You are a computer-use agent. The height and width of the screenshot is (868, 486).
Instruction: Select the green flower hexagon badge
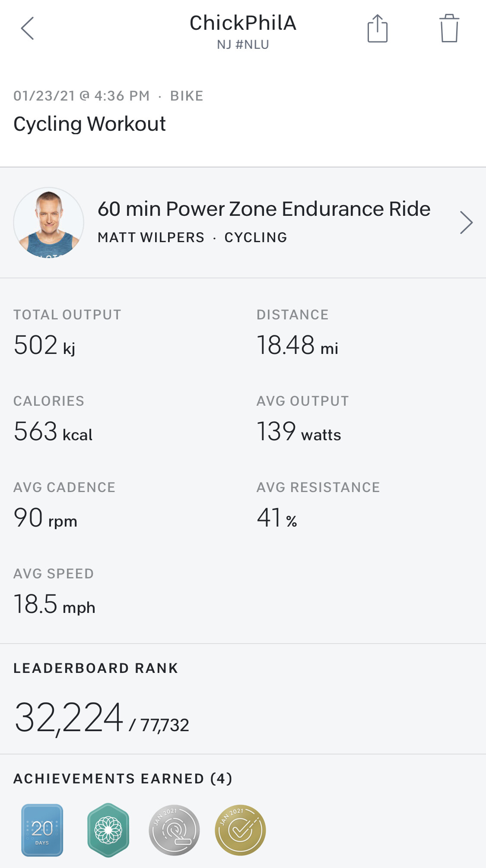point(108,830)
